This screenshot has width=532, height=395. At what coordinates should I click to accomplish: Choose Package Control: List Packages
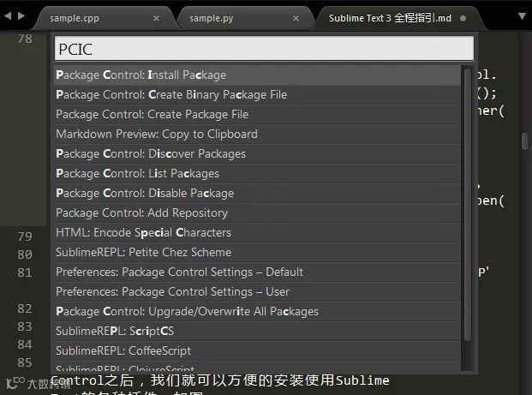coord(258,173)
